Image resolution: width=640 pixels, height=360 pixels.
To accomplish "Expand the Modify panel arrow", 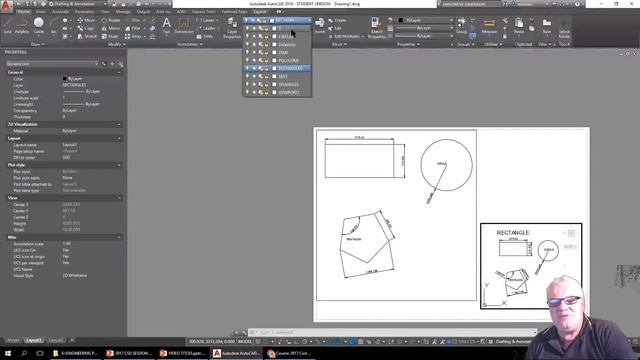I will [124, 44].
